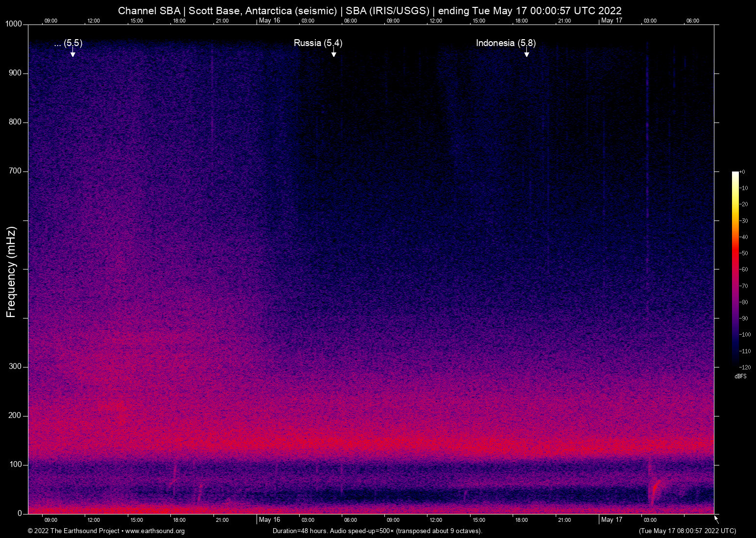Click the dBFS unit label below color scale
The image size is (756, 538).
coord(740,376)
